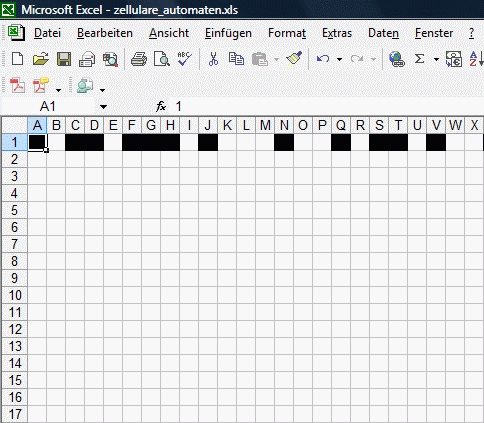Viewport: 484px width, 423px height.
Task: Click the Adobe PDF convert icon
Action: 17,85
